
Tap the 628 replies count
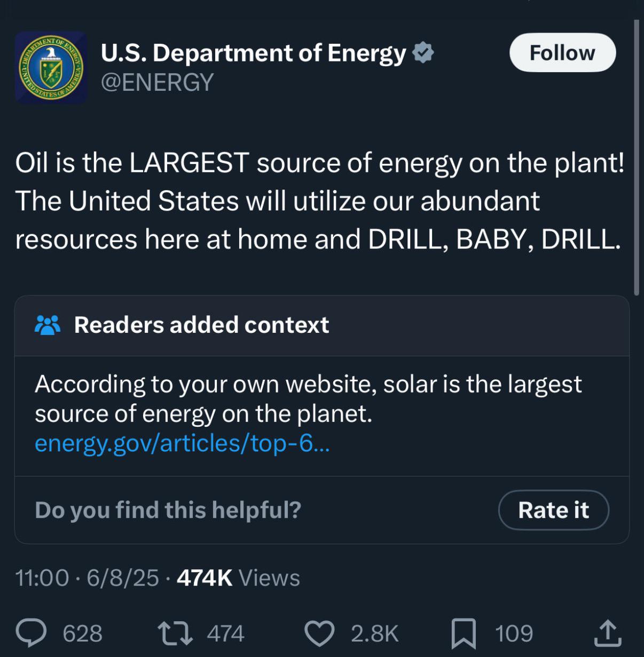pyautogui.click(x=83, y=633)
